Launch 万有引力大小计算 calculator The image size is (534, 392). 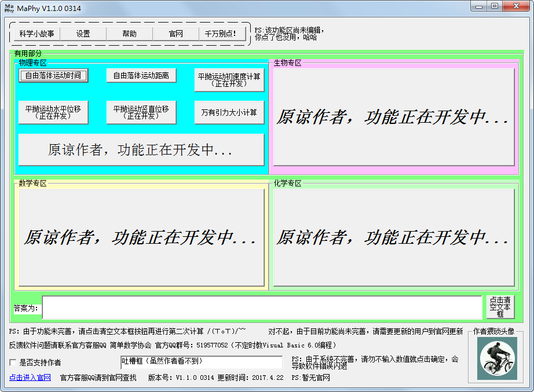[x=229, y=112]
